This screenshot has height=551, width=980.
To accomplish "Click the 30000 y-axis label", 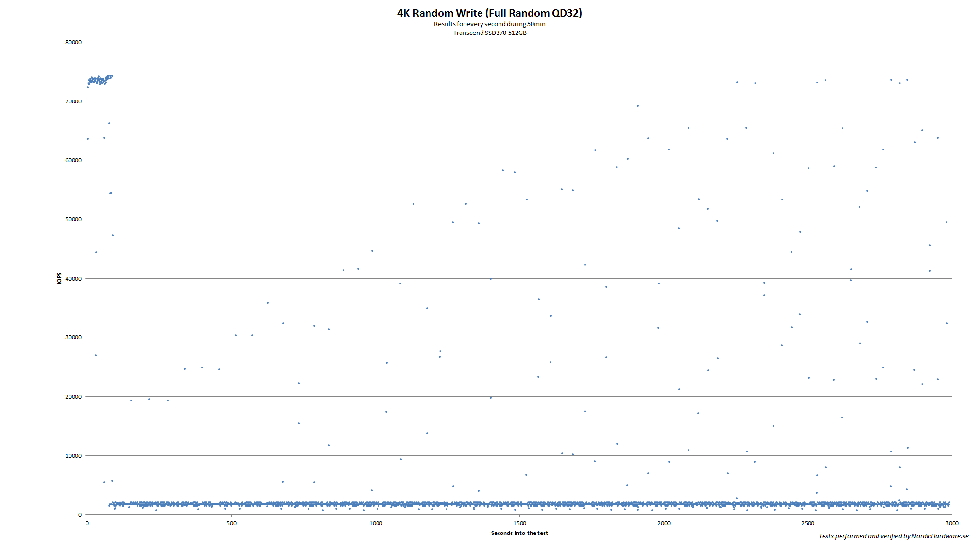I will (x=73, y=337).
